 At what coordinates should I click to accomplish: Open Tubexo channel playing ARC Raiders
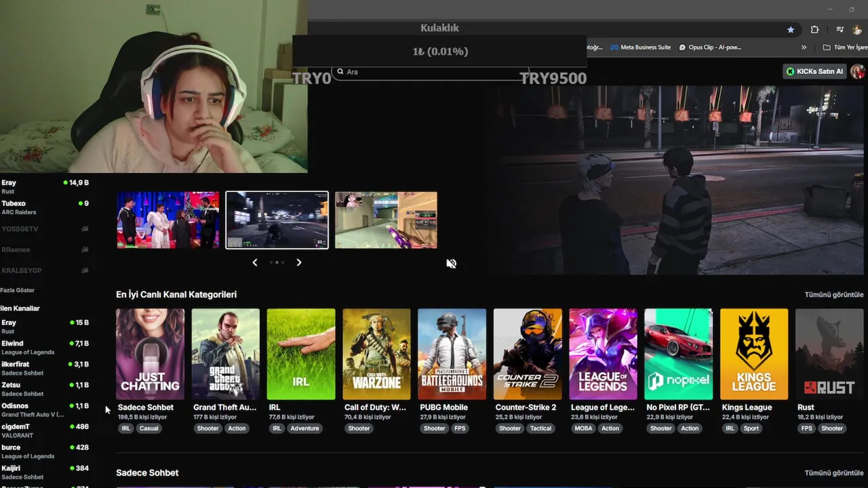tap(45, 207)
